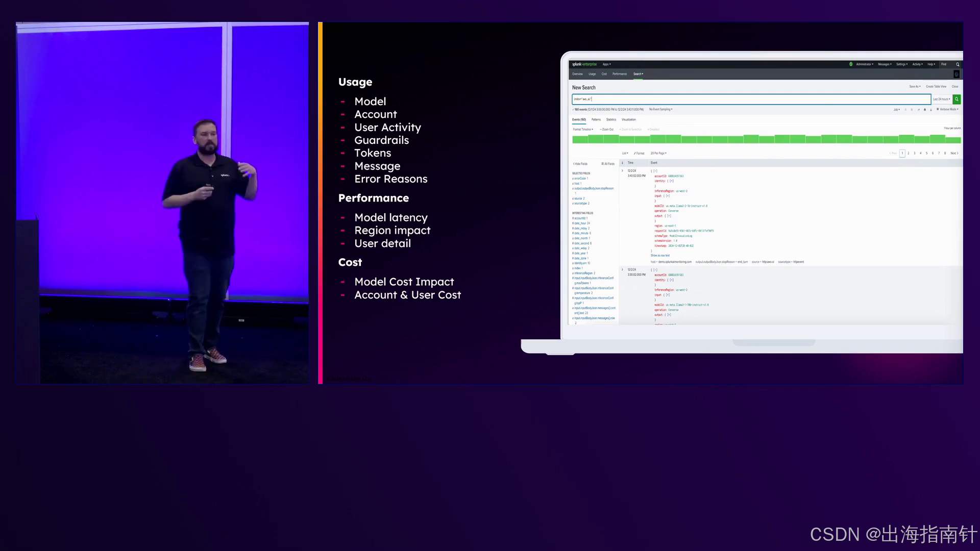Open the Verbose Mode dropdown
Viewport: 980px width, 551px height.
coord(949,109)
